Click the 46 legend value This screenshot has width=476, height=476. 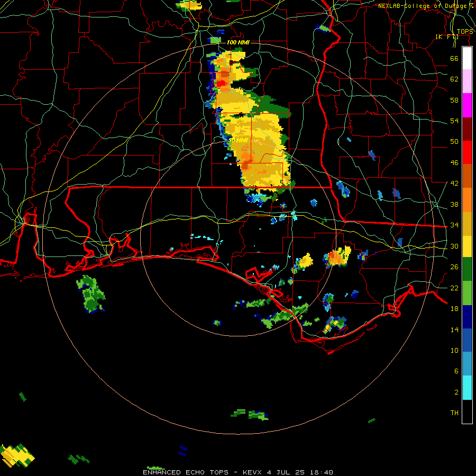click(454, 163)
